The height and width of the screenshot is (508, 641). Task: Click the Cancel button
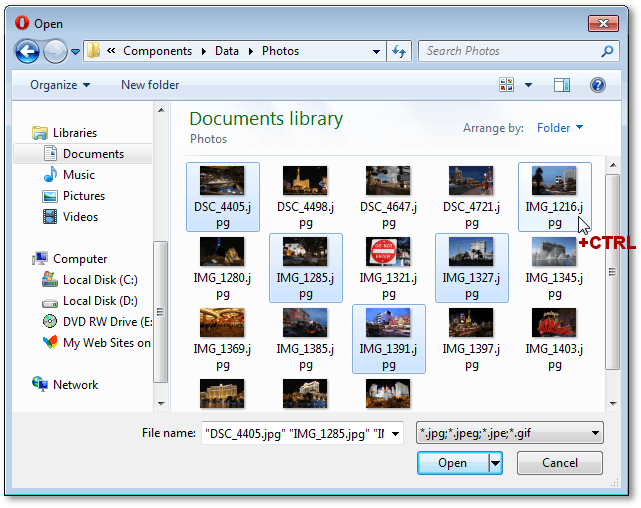click(560, 463)
